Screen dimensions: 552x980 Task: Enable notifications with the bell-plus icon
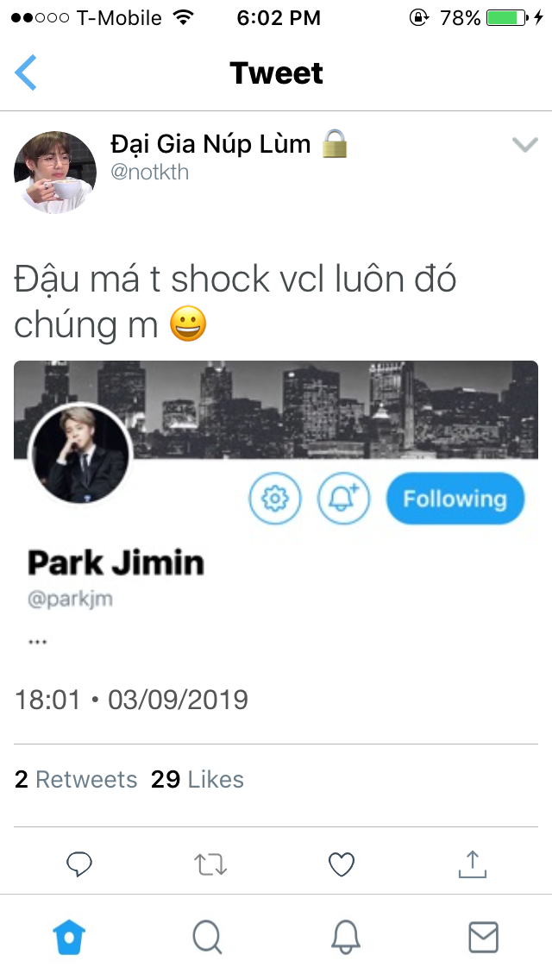[x=343, y=499]
